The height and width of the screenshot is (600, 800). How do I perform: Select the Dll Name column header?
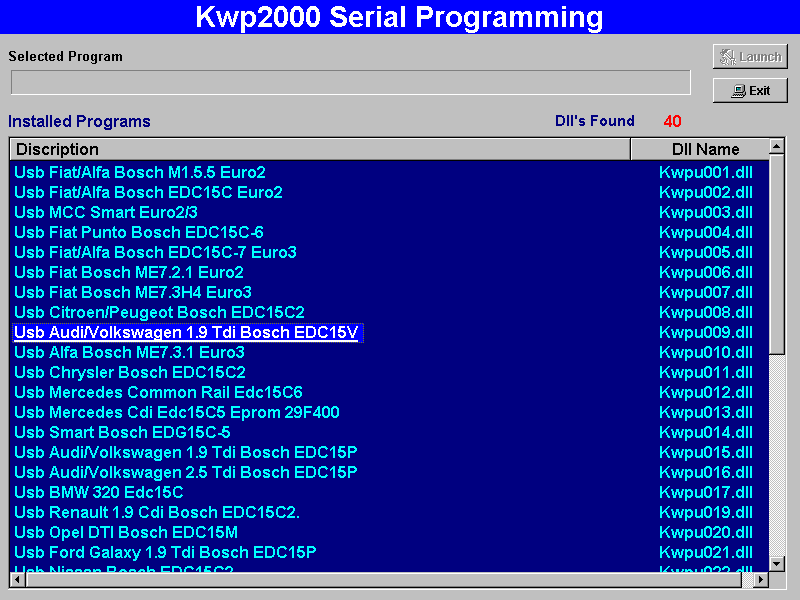[x=700, y=149]
